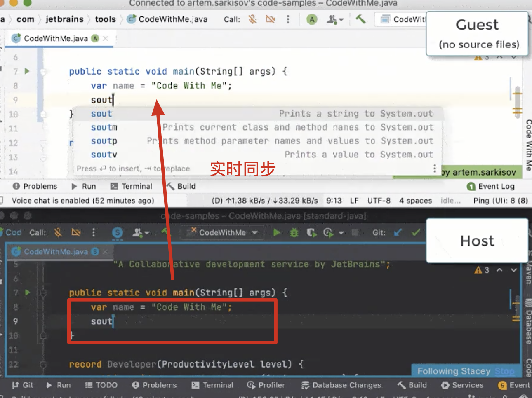Open the Code With Me side panel in Guest window
Image resolution: width=532 pixels, height=398 pixels.
pos(528,145)
